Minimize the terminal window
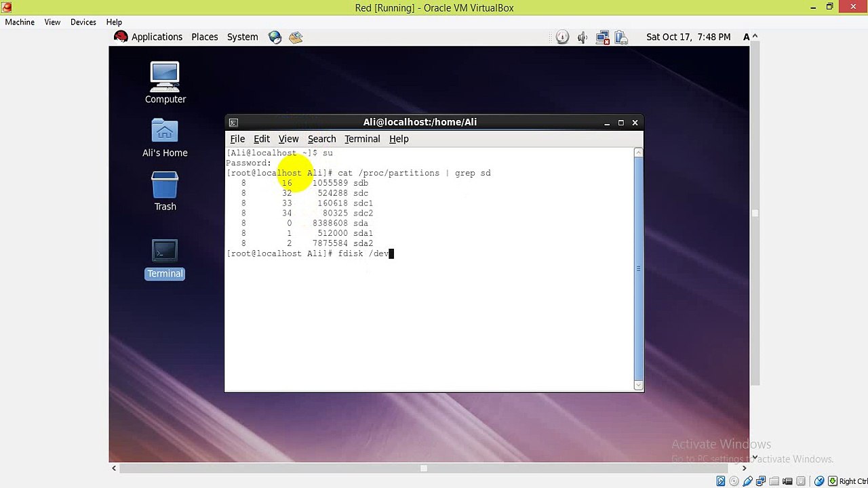Image resolution: width=868 pixels, height=488 pixels. (x=607, y=123)
